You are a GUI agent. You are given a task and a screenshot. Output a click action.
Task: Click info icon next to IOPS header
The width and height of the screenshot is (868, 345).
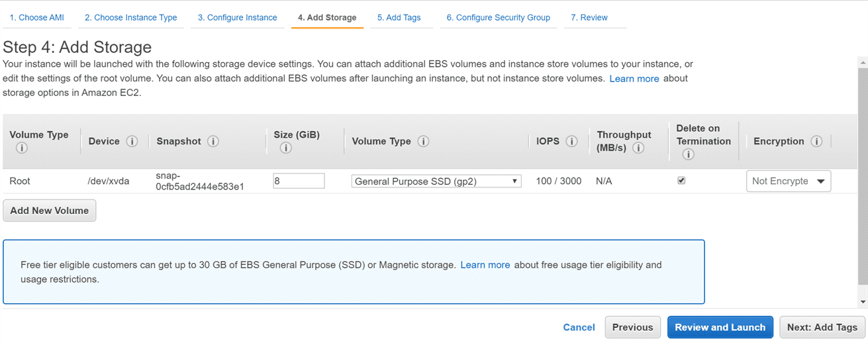(571, 142)
